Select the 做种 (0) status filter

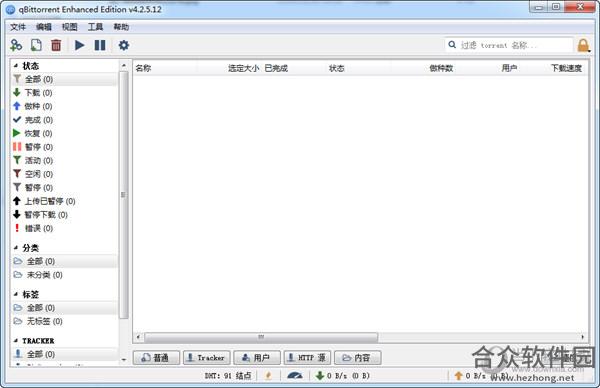pos(64,106)
